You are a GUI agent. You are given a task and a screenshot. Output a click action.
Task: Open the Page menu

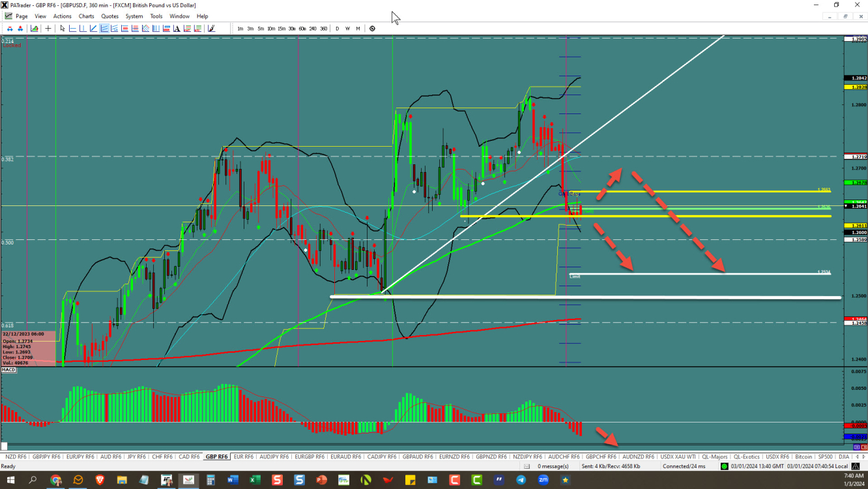[22, 16]
